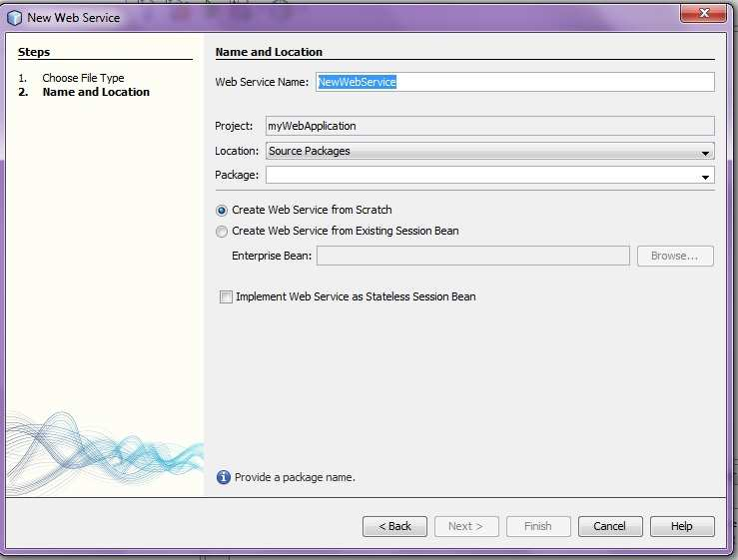
Task: Click the 'Provide a package name.' message
Action: 295,477
